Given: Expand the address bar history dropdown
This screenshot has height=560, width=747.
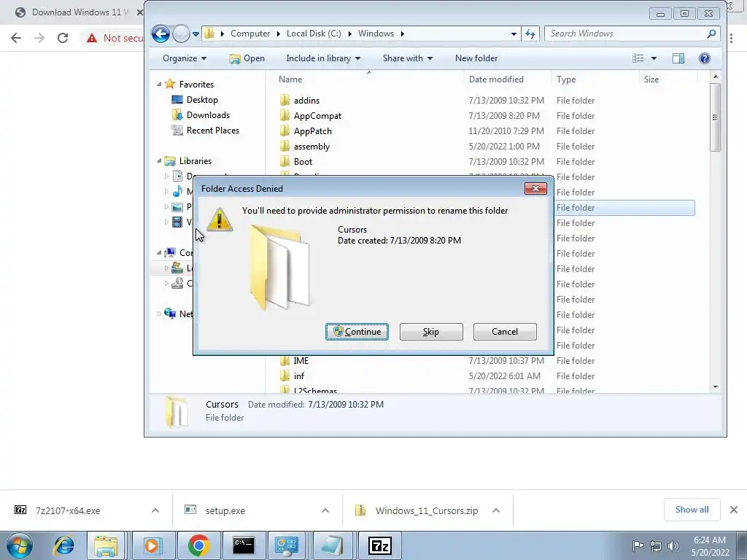Looking at the screenshot, I should (514, 34).
